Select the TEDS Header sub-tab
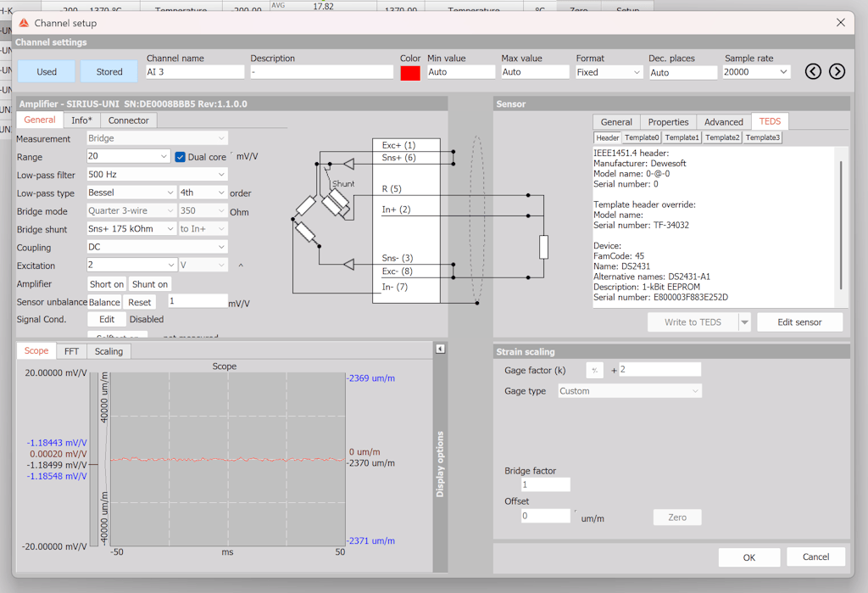868x593 pixels. 607,137
